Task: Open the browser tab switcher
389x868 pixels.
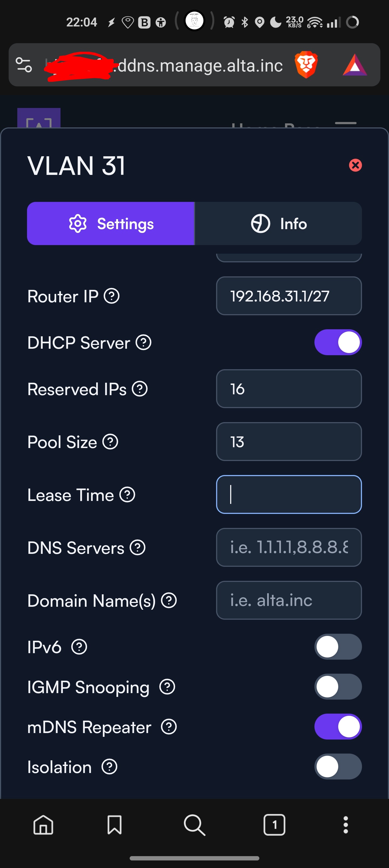Action: click(274, 825)
